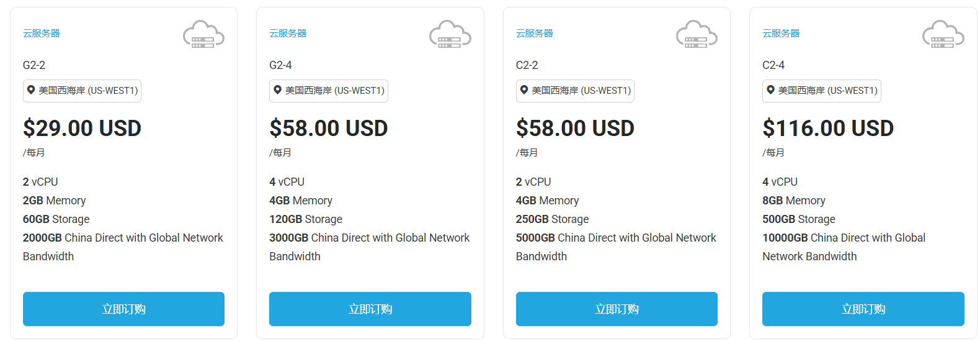Select the US-WEST1 location tag on C2-4
The image size is (980, 341).
click(822, 91)
